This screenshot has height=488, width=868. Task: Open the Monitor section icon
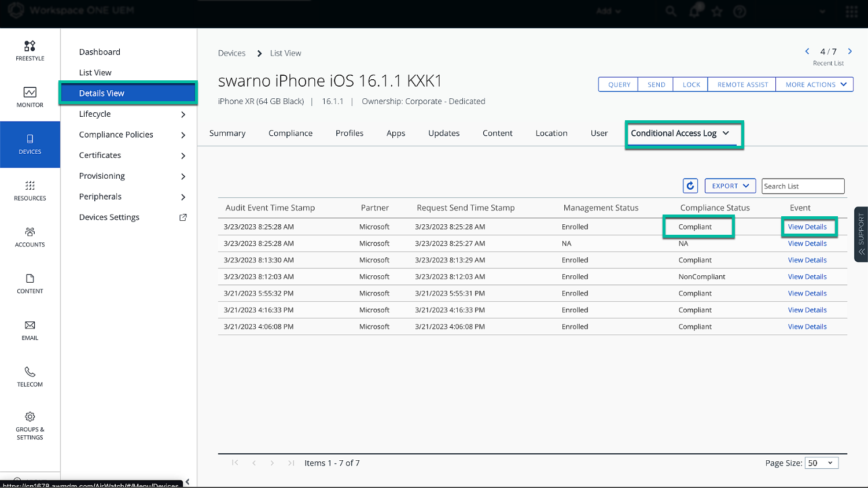[30, 93]
